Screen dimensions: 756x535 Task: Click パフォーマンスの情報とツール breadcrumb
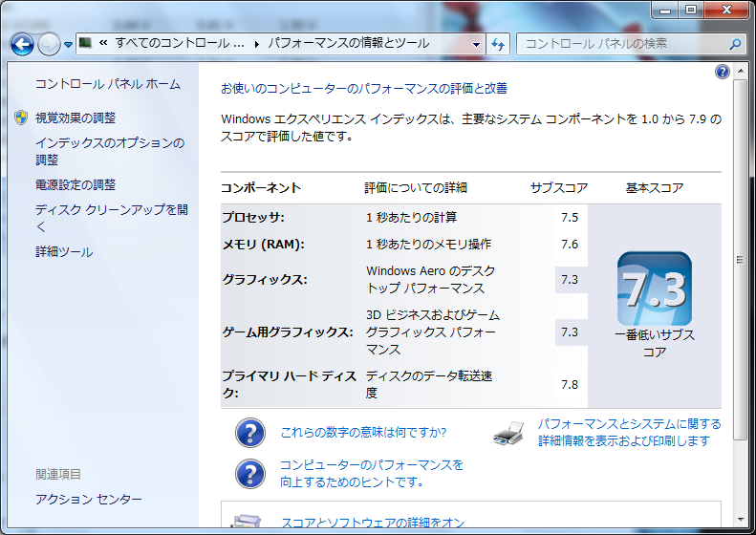[349, 43]
